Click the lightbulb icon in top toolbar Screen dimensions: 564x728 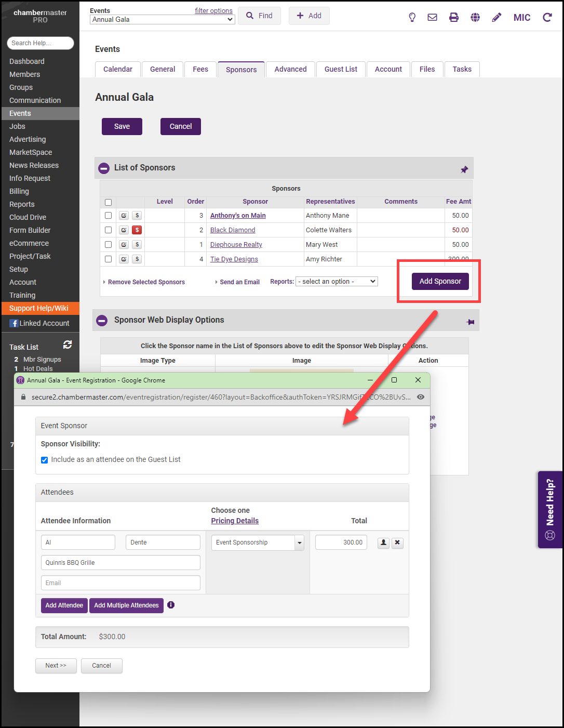(x=412, y=17)
